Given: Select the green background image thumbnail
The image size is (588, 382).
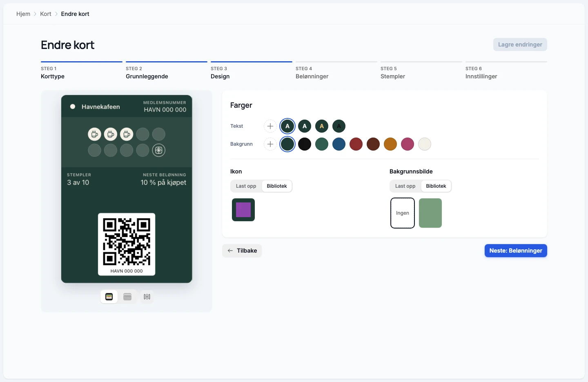Looking at the screenshot, I should coord(430,213).
